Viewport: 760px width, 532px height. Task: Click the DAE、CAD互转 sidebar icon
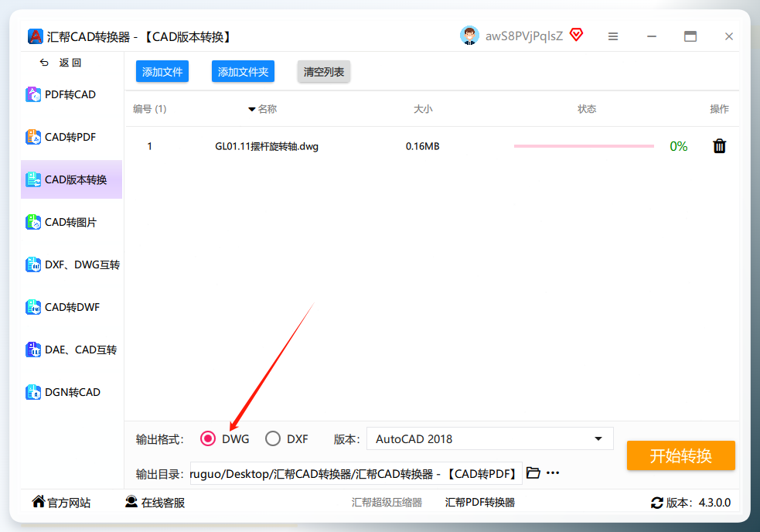coord(33,350)
